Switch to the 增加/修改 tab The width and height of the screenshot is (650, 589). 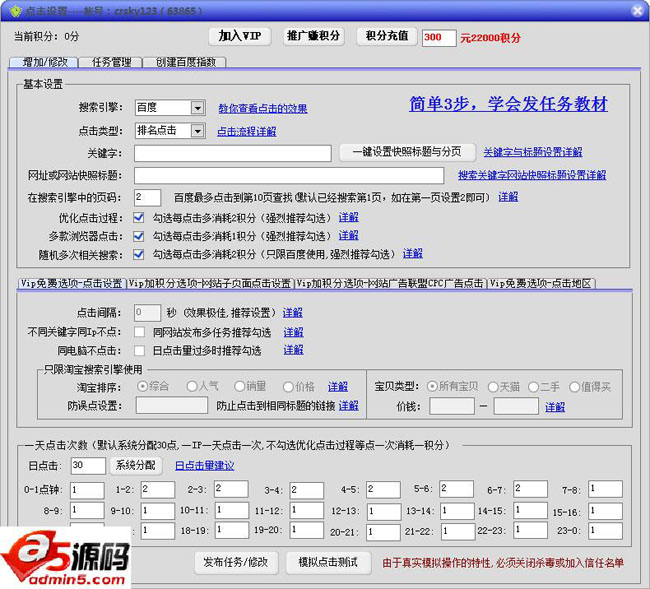(44, 62)
